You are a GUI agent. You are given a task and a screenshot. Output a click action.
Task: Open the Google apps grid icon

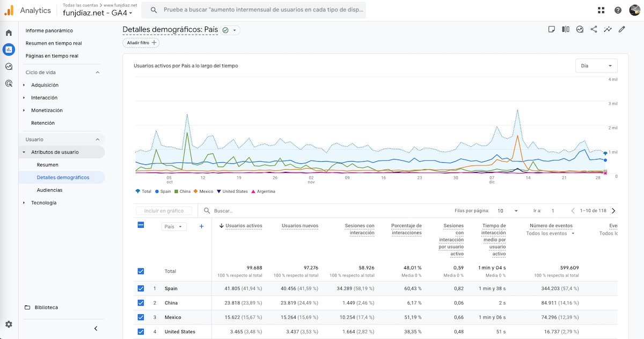pyautogui.click(x=601, y=10)
